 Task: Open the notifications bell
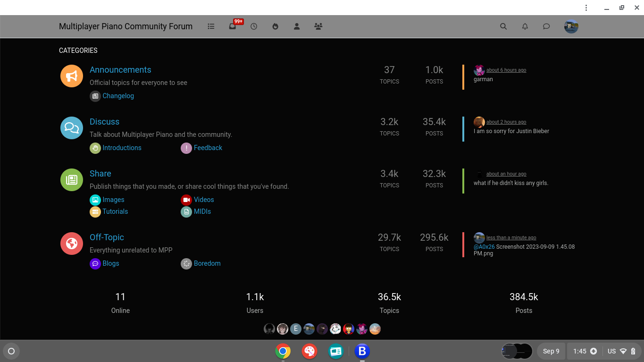(525, 26)
